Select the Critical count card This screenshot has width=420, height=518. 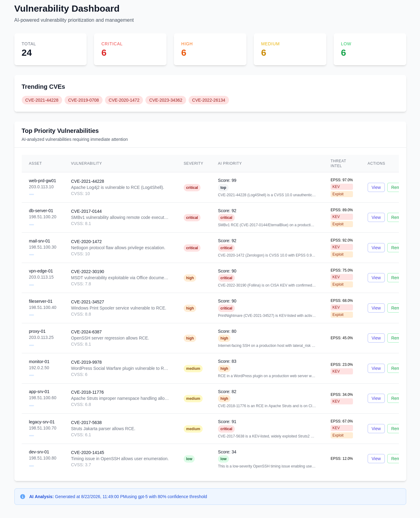(x=130, y=49)
